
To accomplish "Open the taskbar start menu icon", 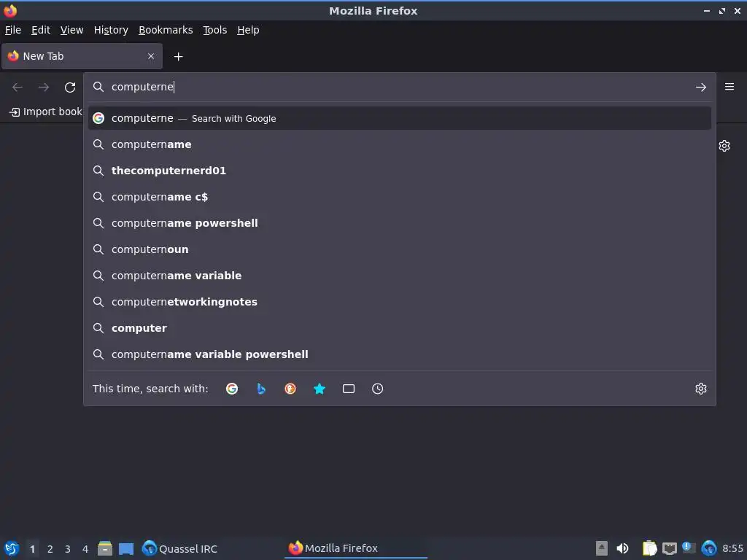I will (11, 548).
